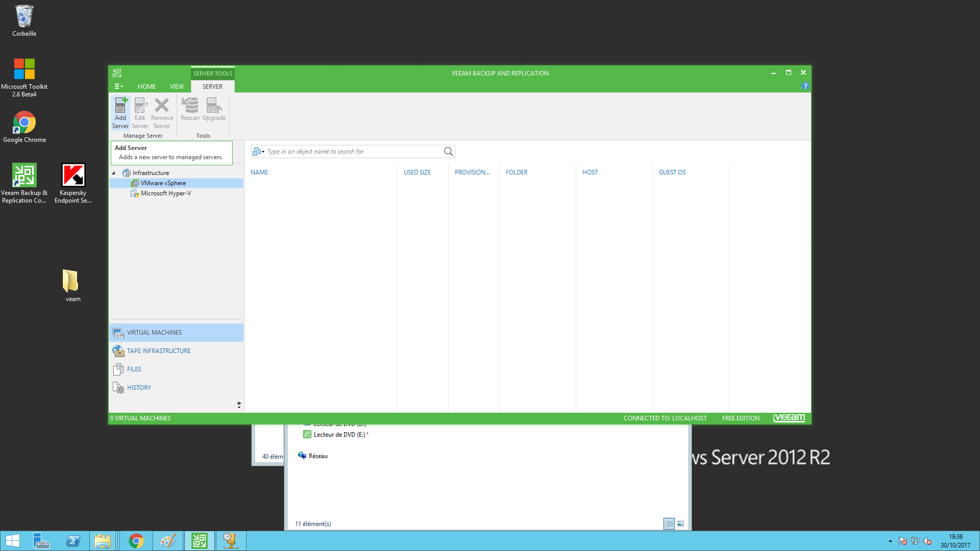Click the '0 VIRTUAL MACHINES' status text
Screen dimensions: 980x551
pos(140,418)
